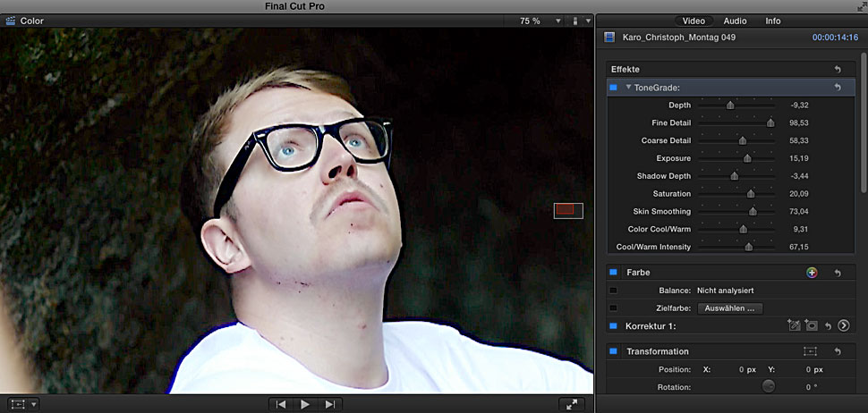This screenshot has width=868, height=413.
Task: Reset all Effekte with the arrow icon
Action: tap(838, 69)
